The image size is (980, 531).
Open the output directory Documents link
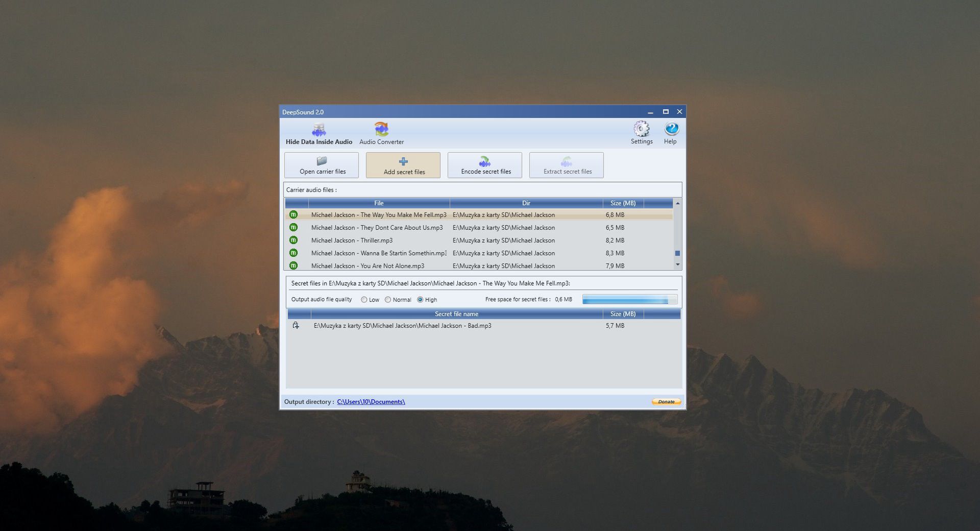[370, 402]
